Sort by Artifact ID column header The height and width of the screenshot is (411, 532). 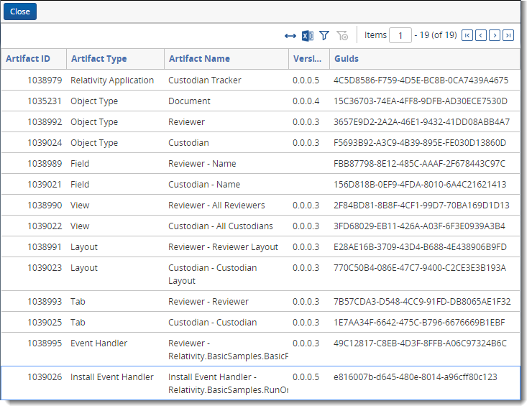coord(28,59)
